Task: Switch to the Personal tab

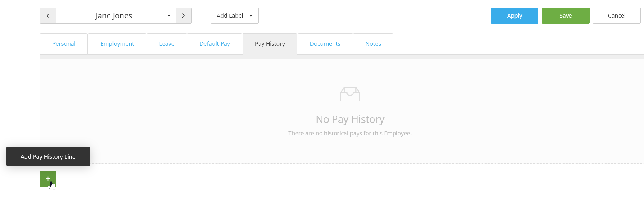Action: [x=64, y=44]
